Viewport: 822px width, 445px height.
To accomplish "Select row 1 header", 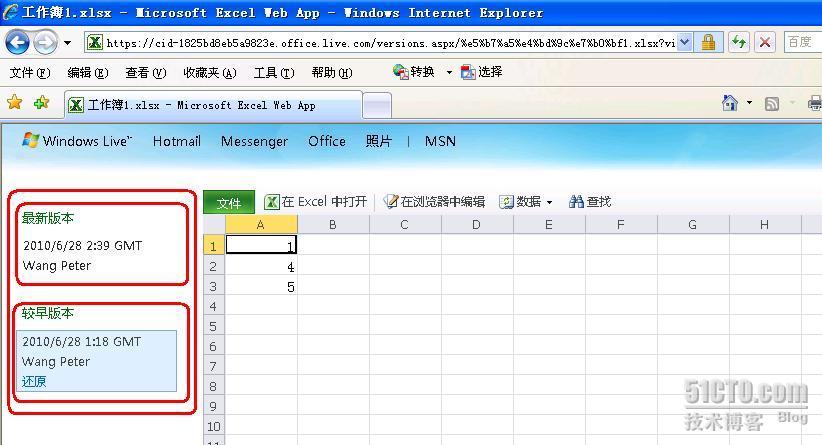I will [214, 245].
